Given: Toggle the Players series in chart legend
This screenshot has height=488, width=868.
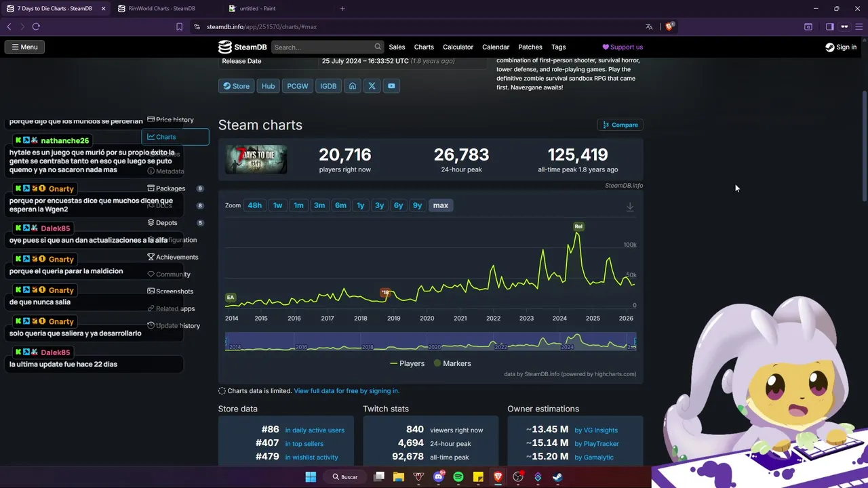Looking at the screenshot, I should pyautogui.click(x=407, y=363).
